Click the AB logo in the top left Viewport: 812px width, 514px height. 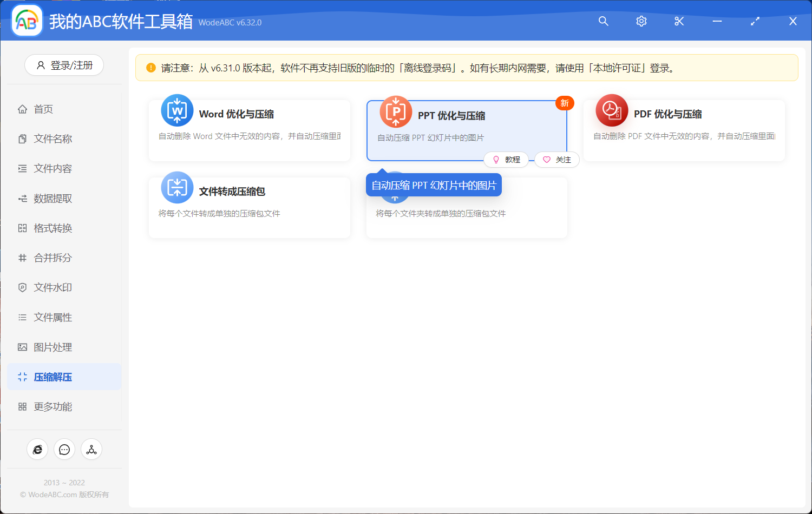(26, 21)
